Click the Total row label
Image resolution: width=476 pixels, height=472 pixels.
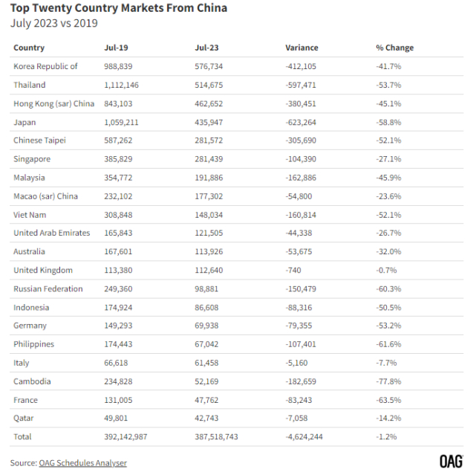coord(23,437)
